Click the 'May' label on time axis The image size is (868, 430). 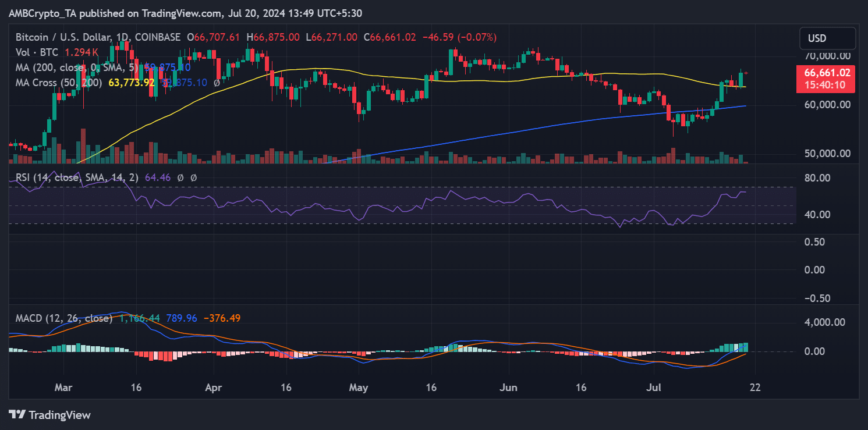[x=359, y=386]
